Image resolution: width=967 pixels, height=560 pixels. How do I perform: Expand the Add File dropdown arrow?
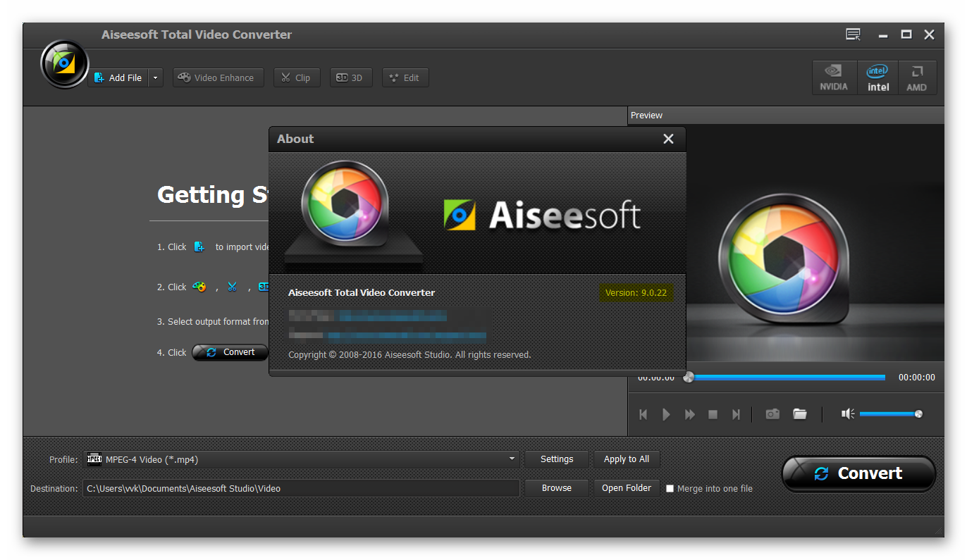[156, 77]
